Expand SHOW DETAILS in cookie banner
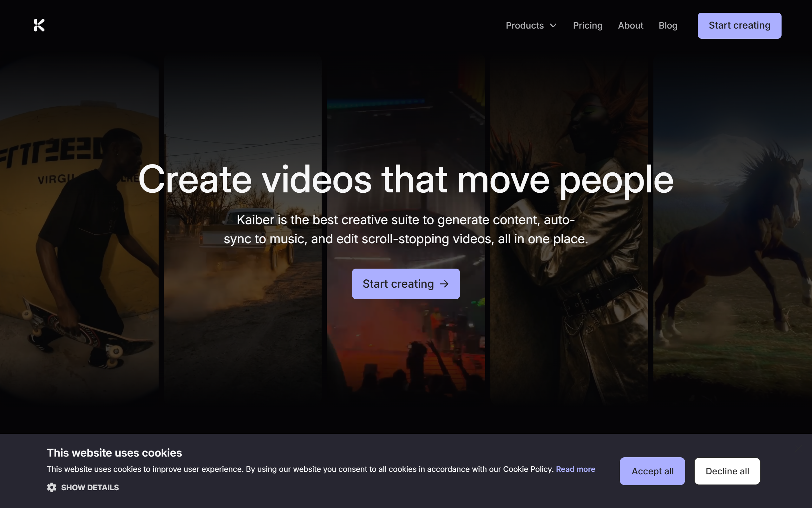This screenshot has width=812, height=508. click(x=83, y=487)
